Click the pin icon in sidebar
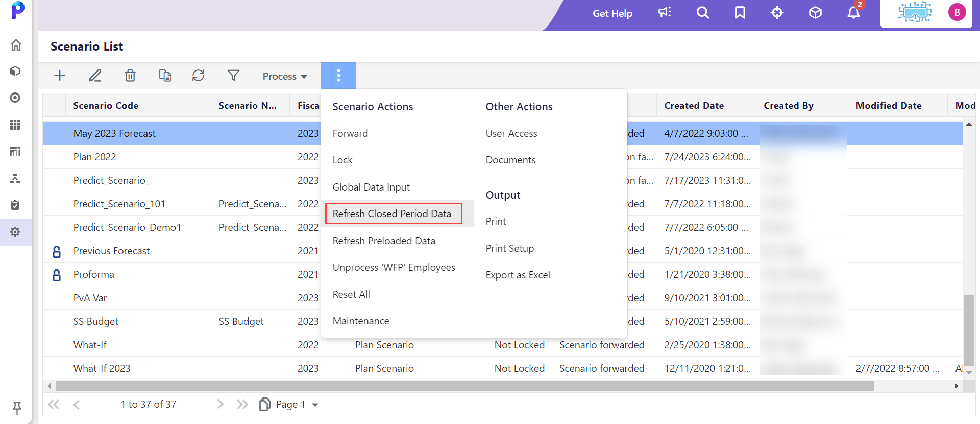Image resolution: width=980 pixels, height=424 pixels. (17, 408)
